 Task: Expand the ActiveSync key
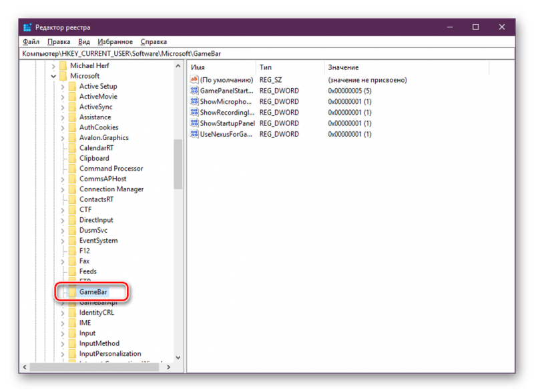[63, 107]
